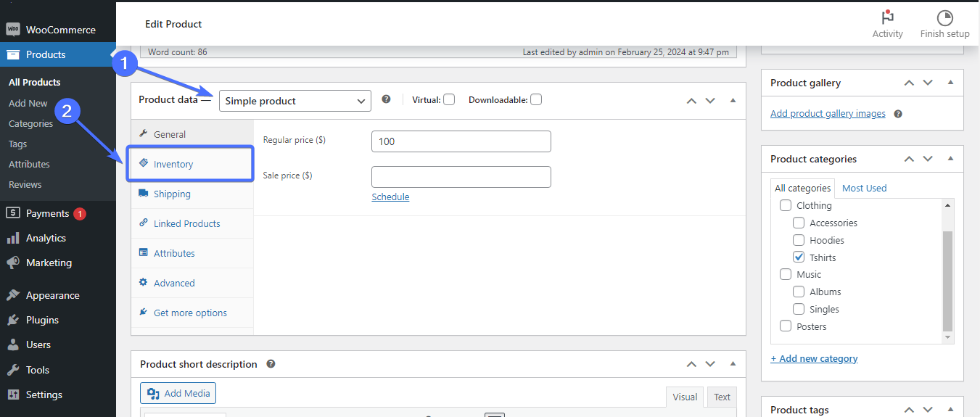The width and height of the screenshot is (980, 417).
Task: Collapse the Product data panel toggle triangle
Action: click(x=733, y=100)
